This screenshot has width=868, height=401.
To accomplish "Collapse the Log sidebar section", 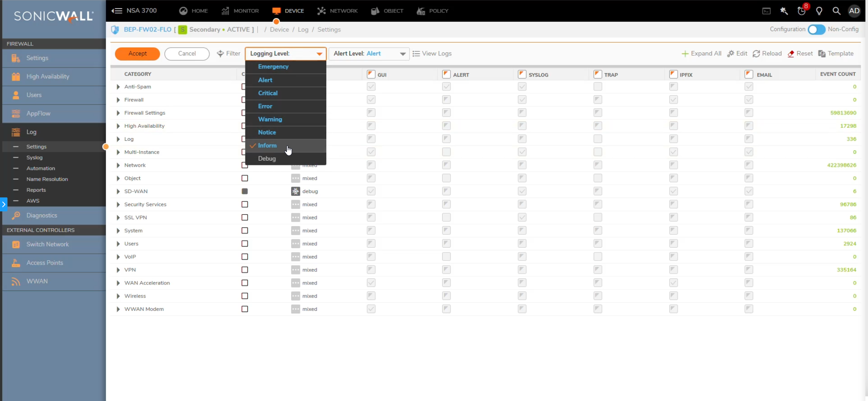I will click(x=54, y=132).
